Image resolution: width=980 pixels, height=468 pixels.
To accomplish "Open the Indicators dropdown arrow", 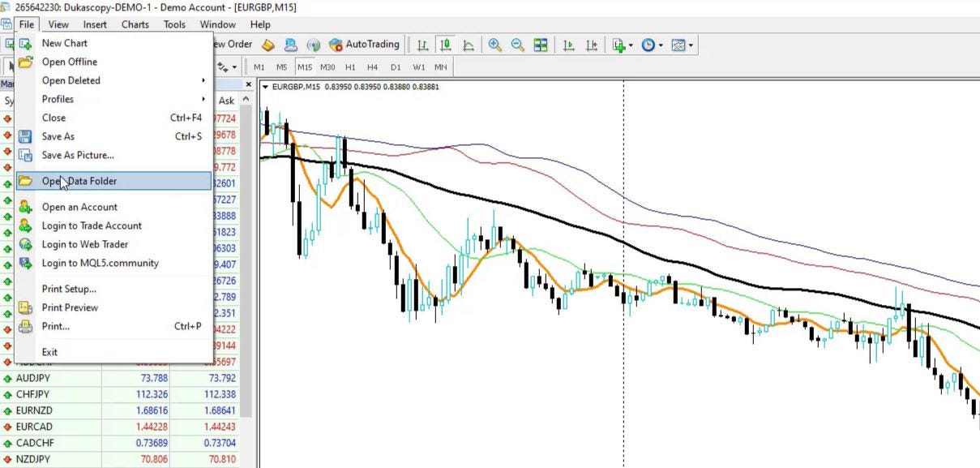I will coord(631,45).
